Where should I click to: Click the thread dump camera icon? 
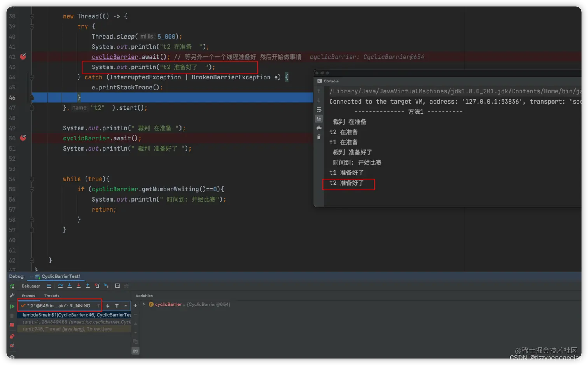tap(12, 356)
